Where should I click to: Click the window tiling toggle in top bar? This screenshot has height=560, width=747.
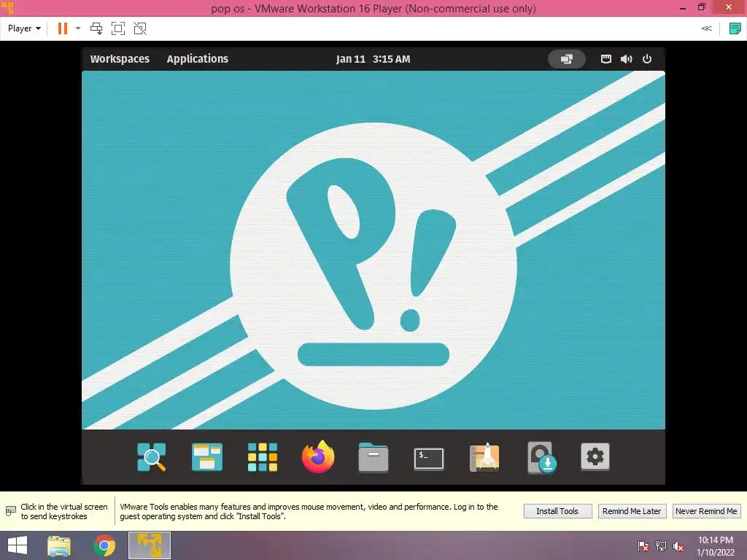(x=566, y=59)
